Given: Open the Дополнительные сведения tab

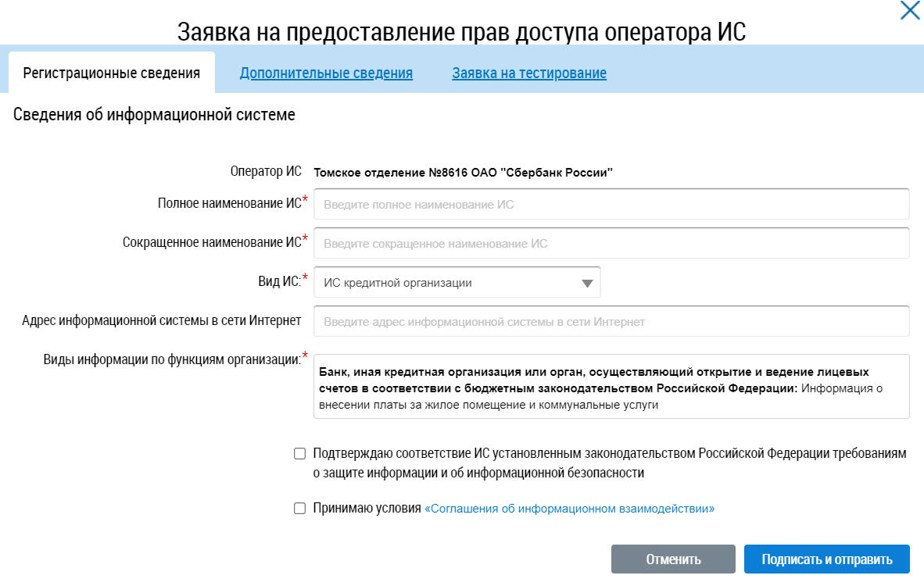Looking at the screenshot, I should pyautogui.click(x=326, y=73).
